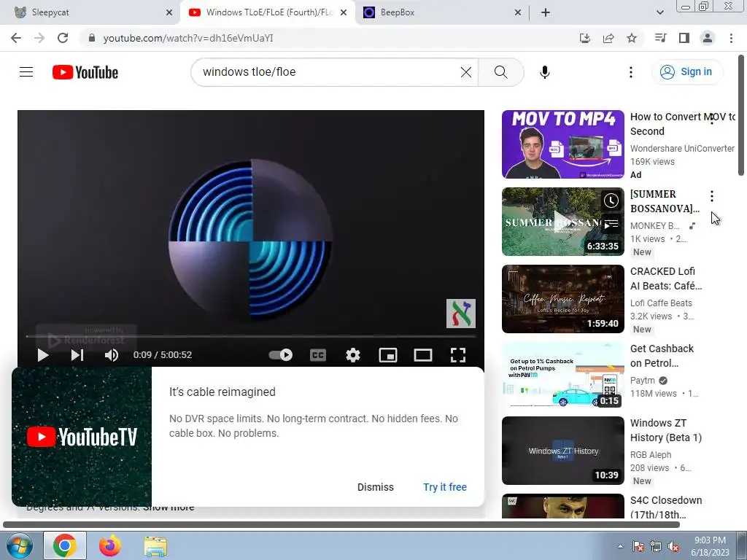747x560 pixels.
Task: Open Chrome profile avatar
Action: pyautogui.click(x=708, y=38)
